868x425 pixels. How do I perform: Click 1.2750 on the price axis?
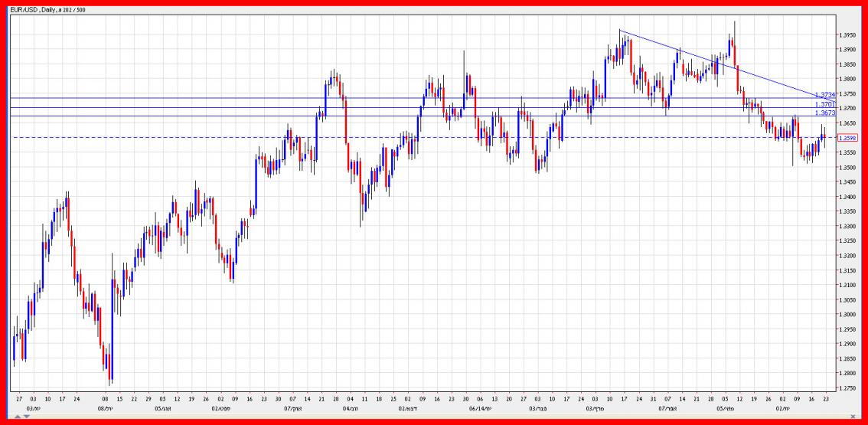[x=846, y=388]
